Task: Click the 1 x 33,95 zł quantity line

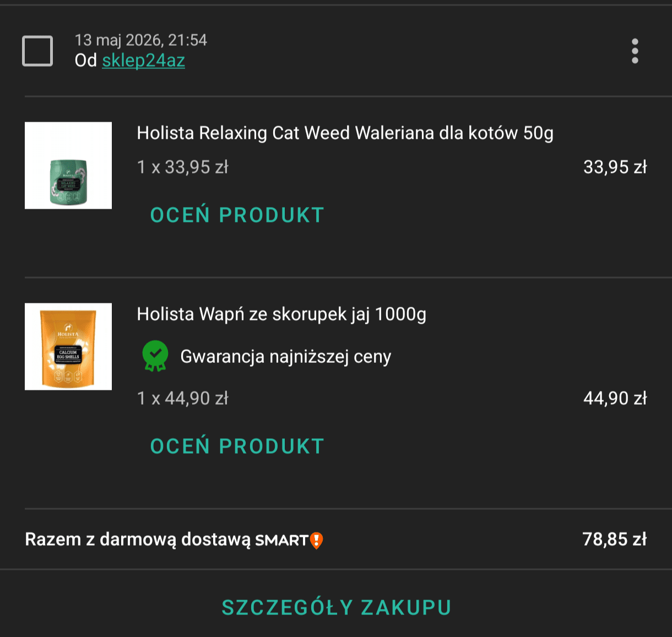Action: click(183, 167)
